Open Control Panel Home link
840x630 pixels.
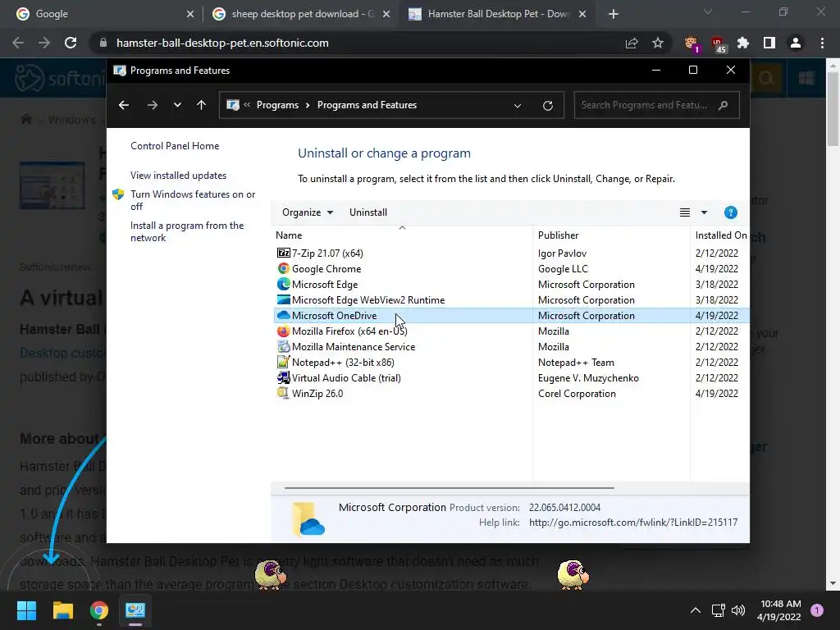(x=175, y=146)
